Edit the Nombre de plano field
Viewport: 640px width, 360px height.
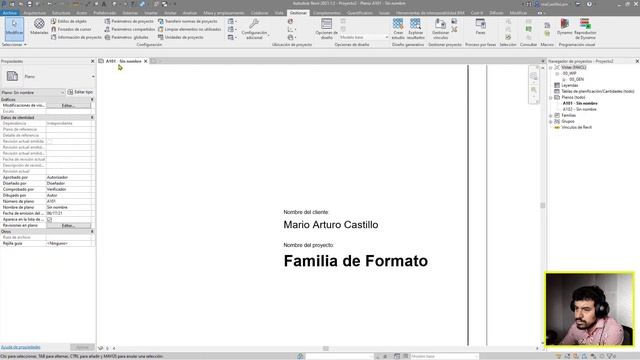(69, 207)
